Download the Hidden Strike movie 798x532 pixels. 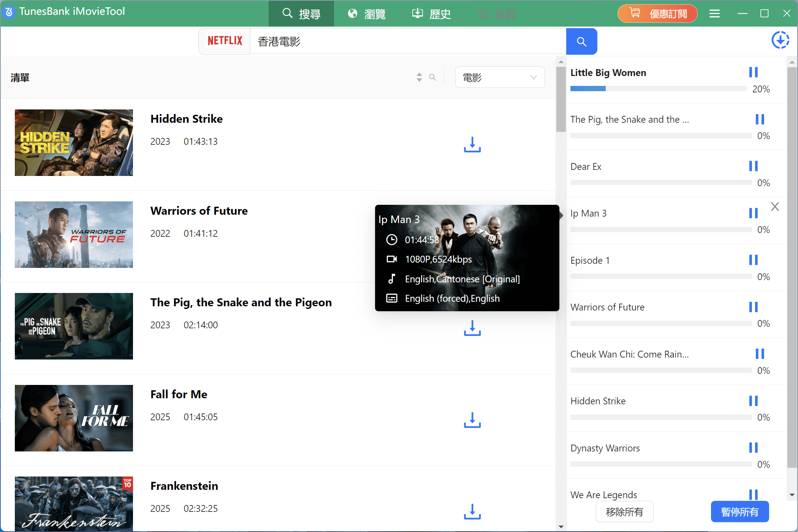click(x=472, y=145)
